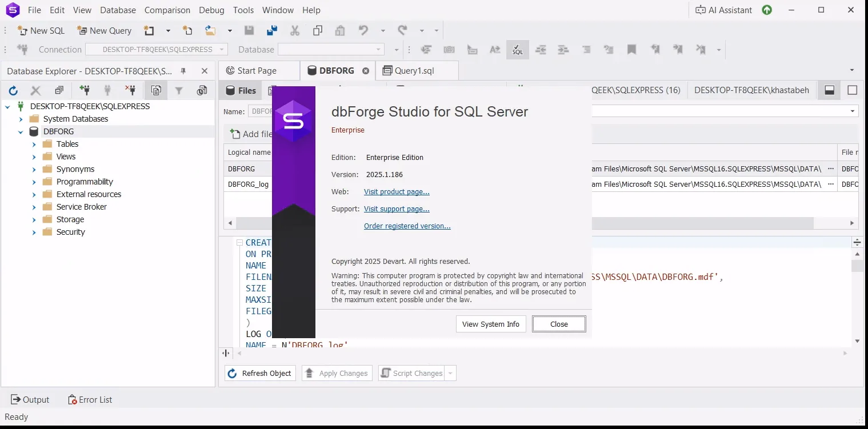This screenshot has width=868, height=429.
Task: Open the Debug menu
Action: pos(212,10)
